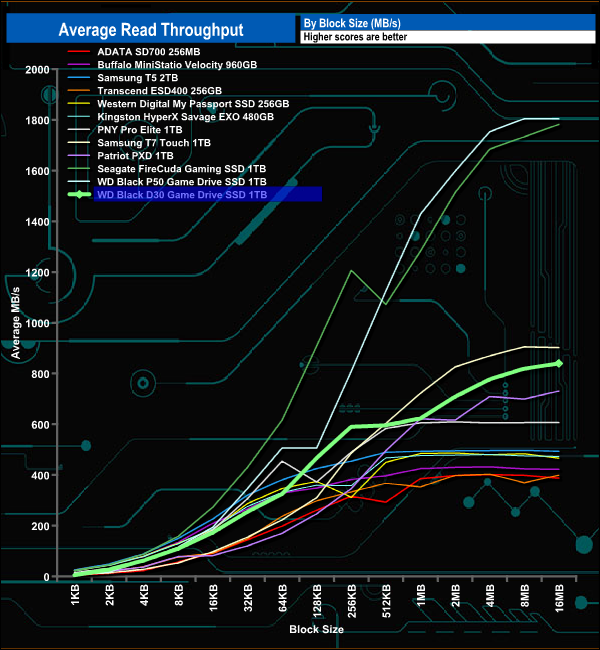Select Samsung T7 Touch 1TB legend entry
Screen dimensions: 600x650
[x=154, y=143]
